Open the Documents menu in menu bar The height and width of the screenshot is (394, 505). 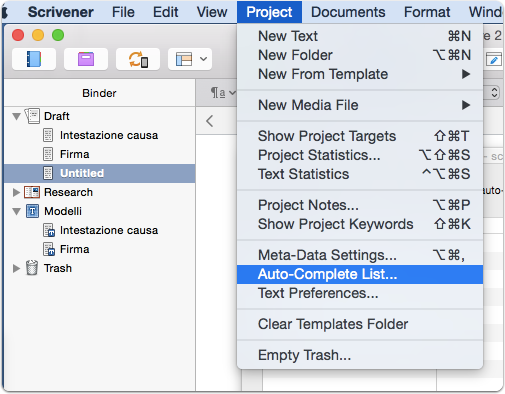pyautogui.click(x=348, y=12)
